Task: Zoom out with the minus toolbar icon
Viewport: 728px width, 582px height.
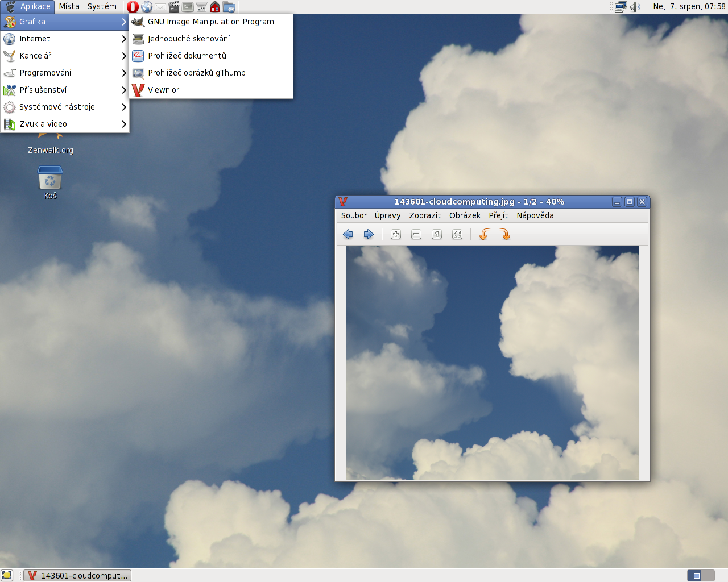Action: tap(416, 234)
